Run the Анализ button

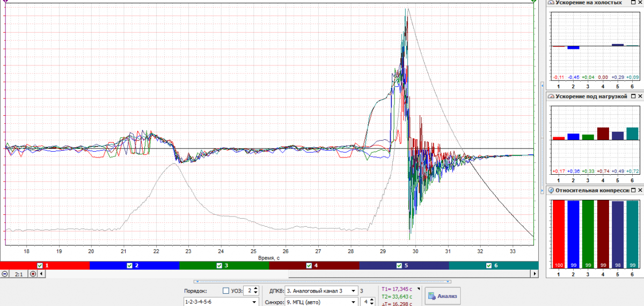pyautogui.click(x=443, y=295)
